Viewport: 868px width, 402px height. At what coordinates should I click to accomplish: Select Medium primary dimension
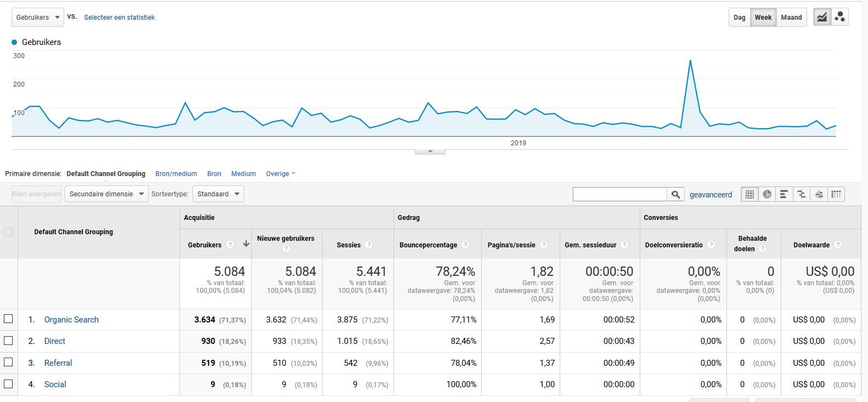[244, 174]
